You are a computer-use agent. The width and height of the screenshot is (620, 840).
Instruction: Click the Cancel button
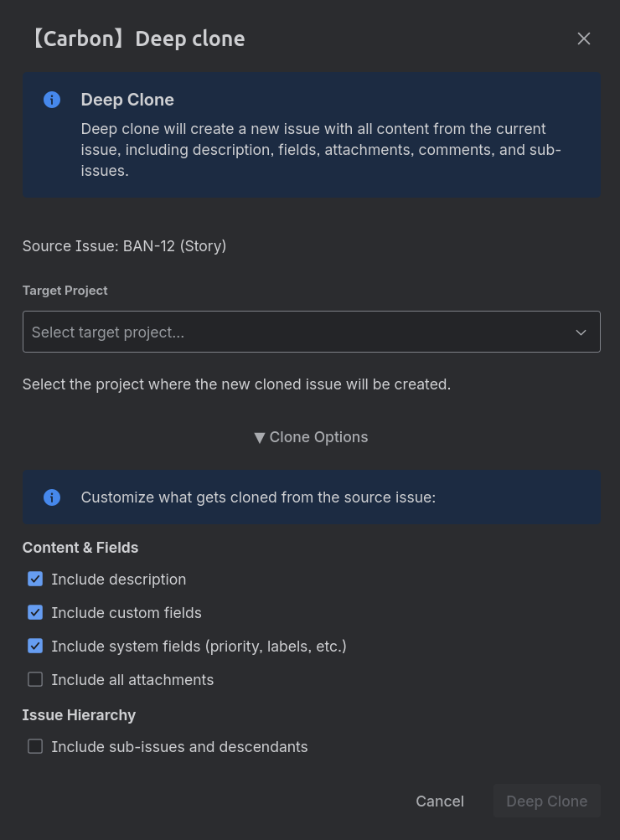click(x=439, y=801)
